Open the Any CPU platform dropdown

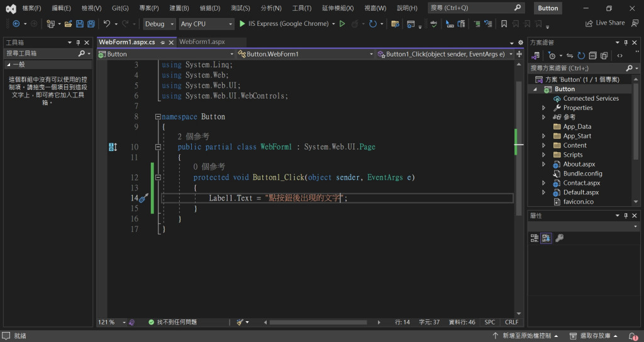click(206, 24)
